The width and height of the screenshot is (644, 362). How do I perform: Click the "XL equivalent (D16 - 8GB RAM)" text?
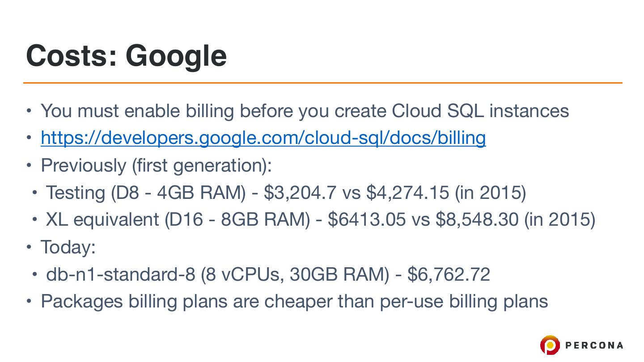coord(178,219)
